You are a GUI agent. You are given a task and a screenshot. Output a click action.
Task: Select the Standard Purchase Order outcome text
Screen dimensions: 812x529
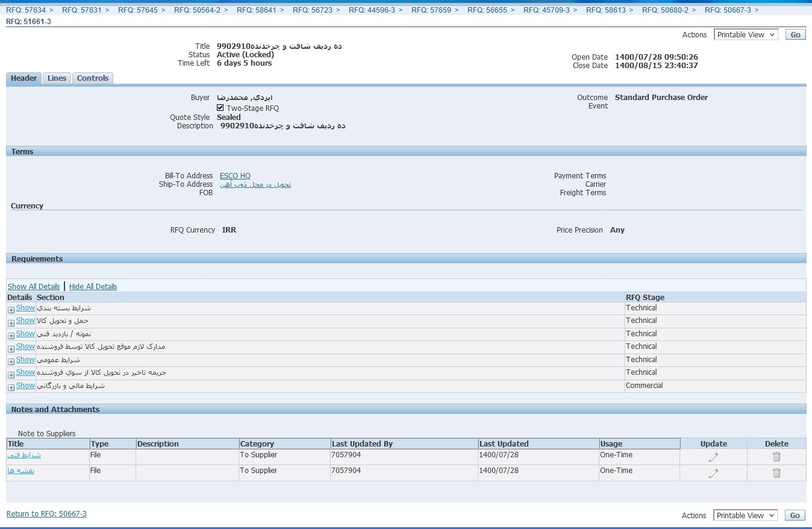(x=661, y=98)
